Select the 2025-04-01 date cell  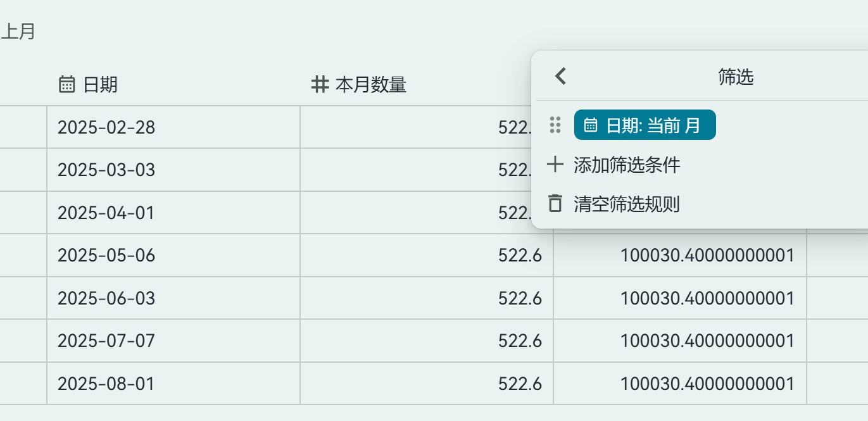pyautogui.click(x=106, y=213)
